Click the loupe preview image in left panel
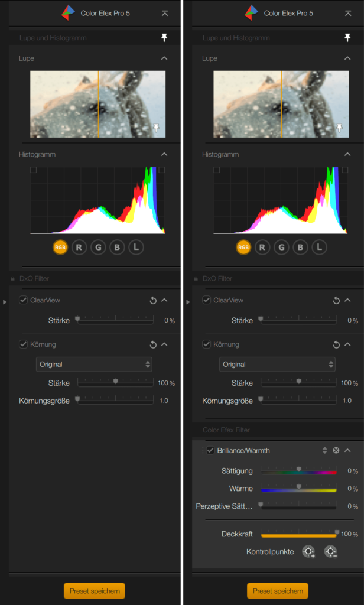This screenshot has width=364, height=605. click(x=98, y=104)
